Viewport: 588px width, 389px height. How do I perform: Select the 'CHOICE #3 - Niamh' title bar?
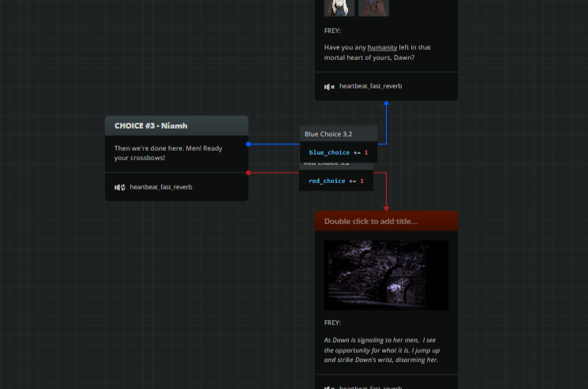coord(176,125)
